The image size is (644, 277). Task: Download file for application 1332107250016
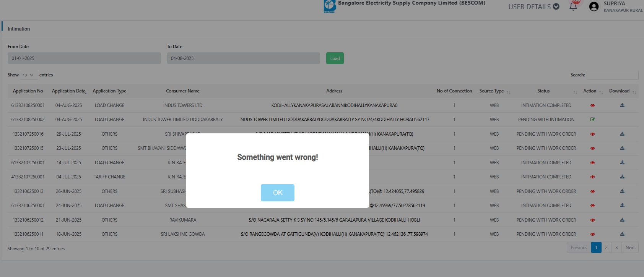[x=622, y=134]
